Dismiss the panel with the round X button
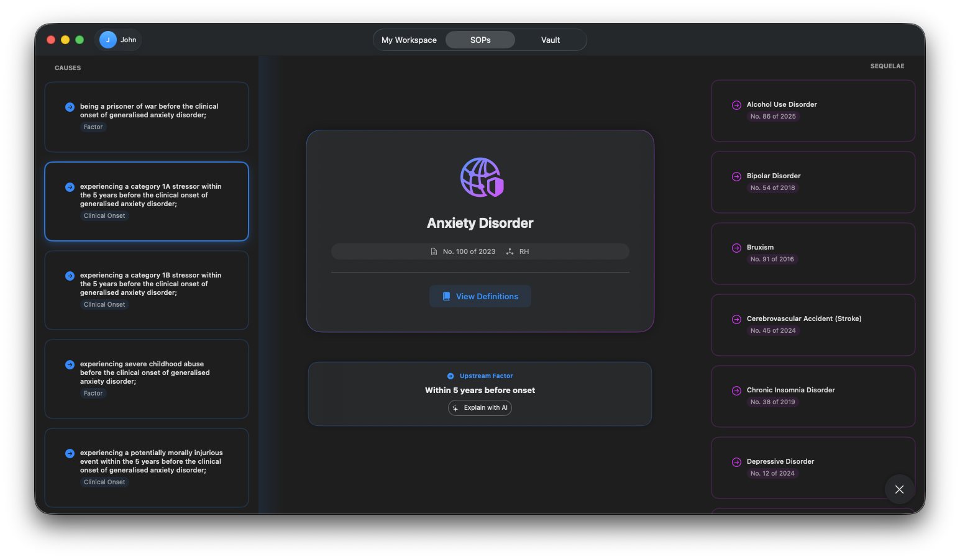Screen dimensions: 960x560 click(898, 489)
